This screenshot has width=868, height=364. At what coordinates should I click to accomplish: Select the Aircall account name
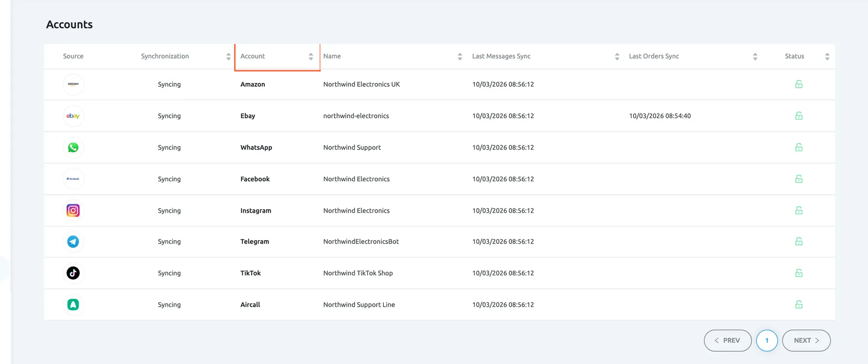click(x=250, y=305)
